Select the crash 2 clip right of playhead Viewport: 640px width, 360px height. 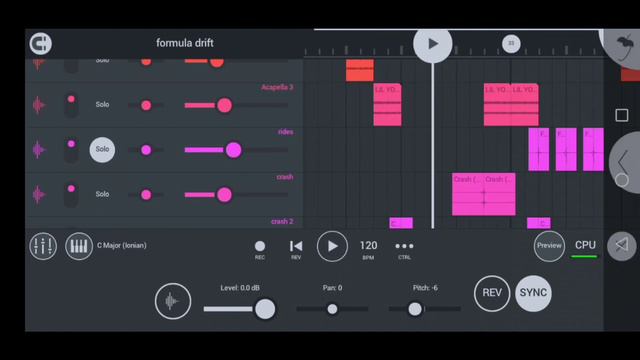539,223
